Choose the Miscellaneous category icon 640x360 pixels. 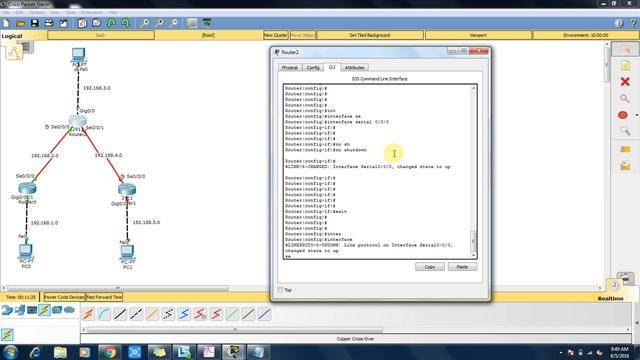tap(57, 310)
